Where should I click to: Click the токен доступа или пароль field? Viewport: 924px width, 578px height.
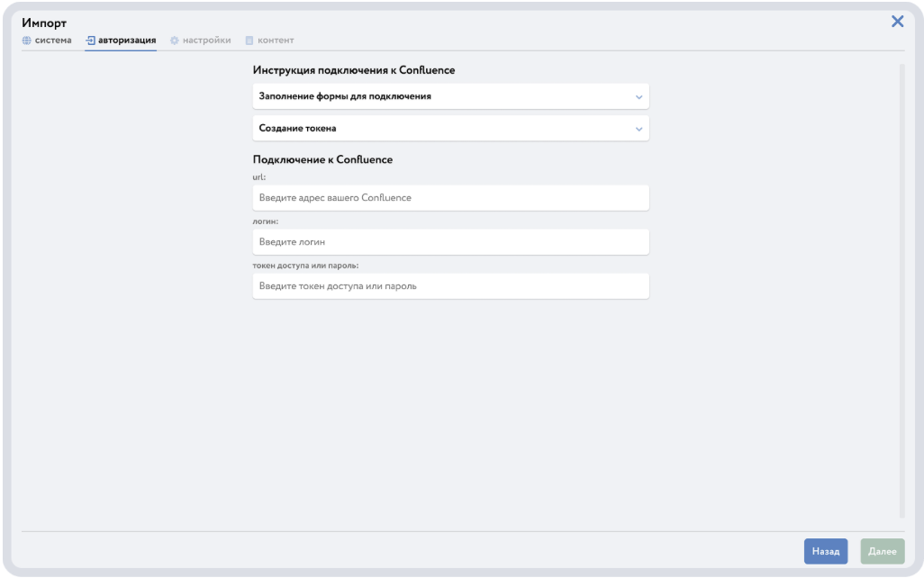(x=451, y=286)
